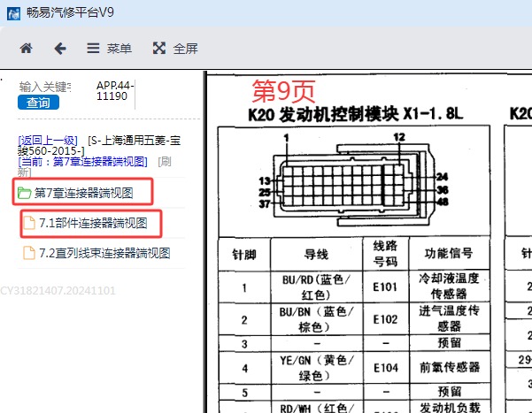This screenshot has height=413, width=532.
Task: Follow the 返回上一级 link
Action: [x=48, y=140]
